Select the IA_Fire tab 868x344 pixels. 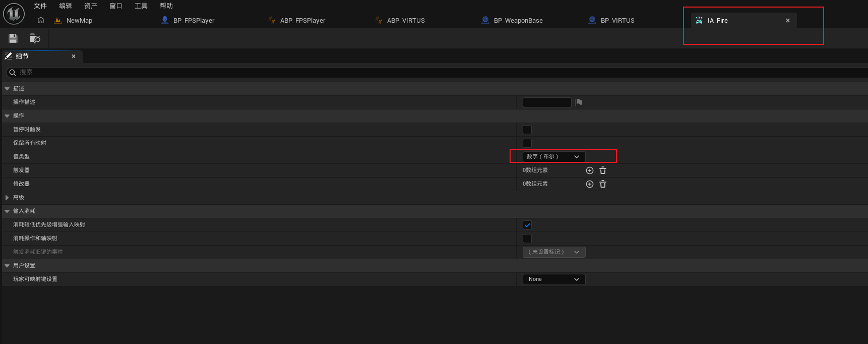[x=743, y=21]
